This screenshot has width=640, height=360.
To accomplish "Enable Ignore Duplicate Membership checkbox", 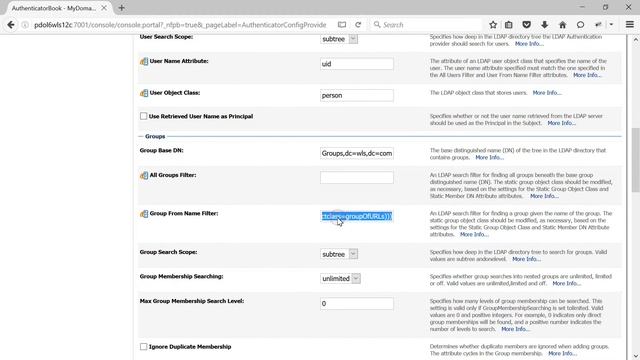I will [143, 347].
